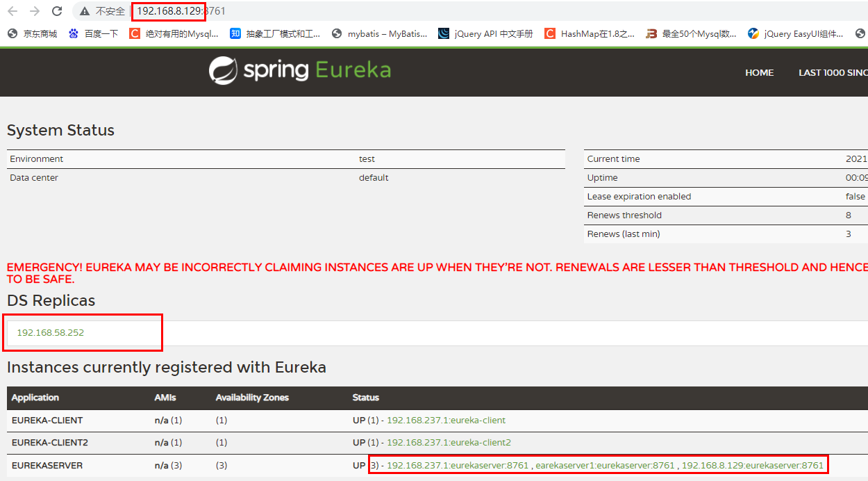Select the EUREKASERVER application name cell

pyautogui.click(x=47, y=465)
